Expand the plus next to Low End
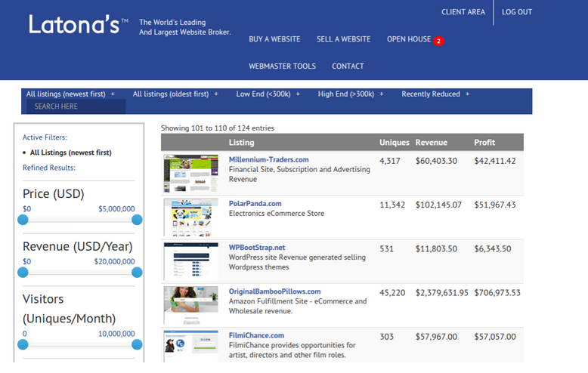The width and height of the screenshot is (588, 373). point(298,94)
